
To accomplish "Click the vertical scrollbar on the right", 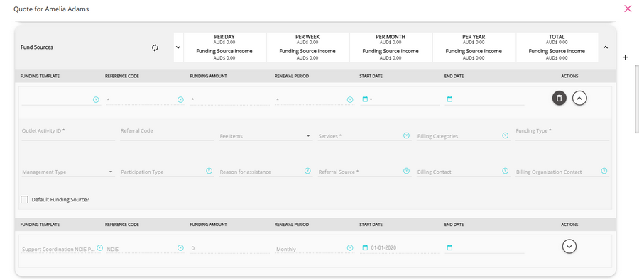I will (637, 99).
